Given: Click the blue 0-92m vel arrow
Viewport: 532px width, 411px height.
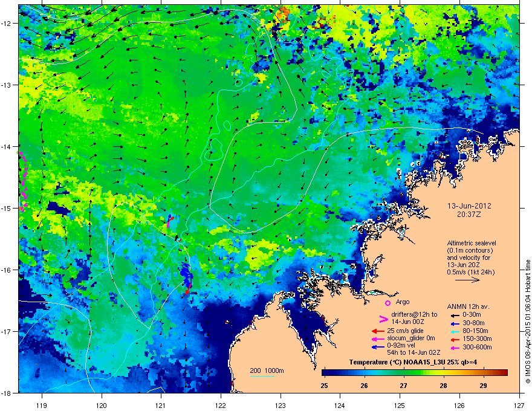Looking at the screenshot, I should (378, 347).
